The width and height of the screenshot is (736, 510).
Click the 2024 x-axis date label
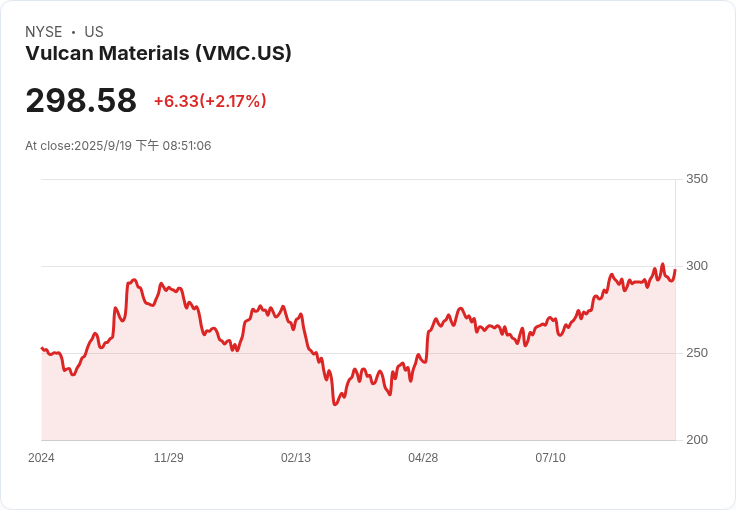point(41,458)
